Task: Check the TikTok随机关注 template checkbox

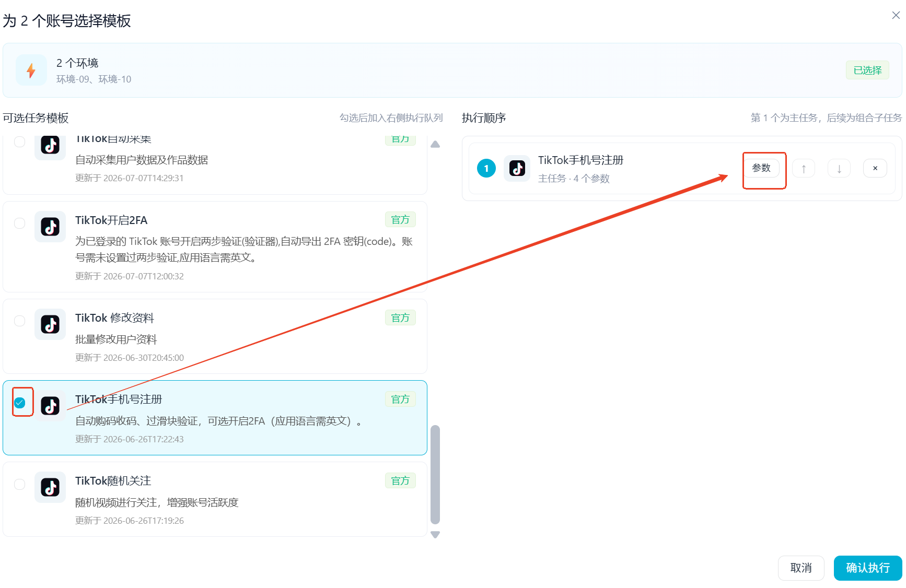Action: [19, 484]
